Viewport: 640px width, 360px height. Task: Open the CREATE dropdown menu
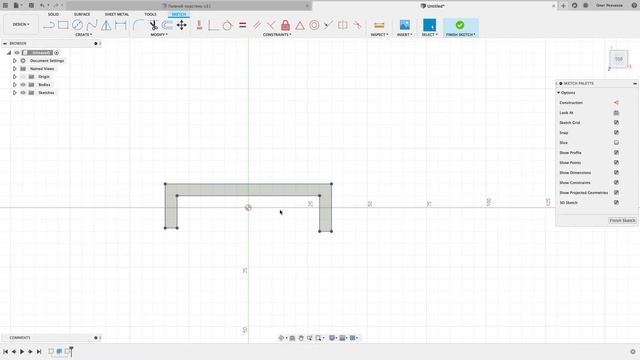(x=84, y=35)
